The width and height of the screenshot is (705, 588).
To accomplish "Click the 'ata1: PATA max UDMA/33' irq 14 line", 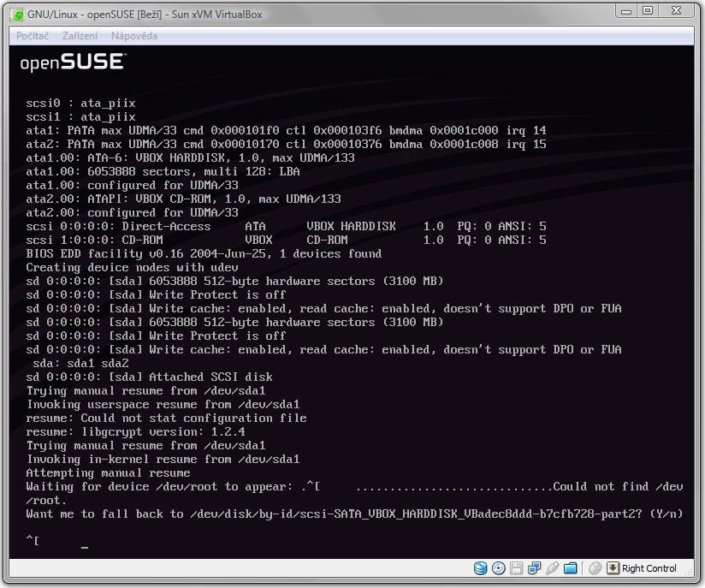I will coord(286,130).
